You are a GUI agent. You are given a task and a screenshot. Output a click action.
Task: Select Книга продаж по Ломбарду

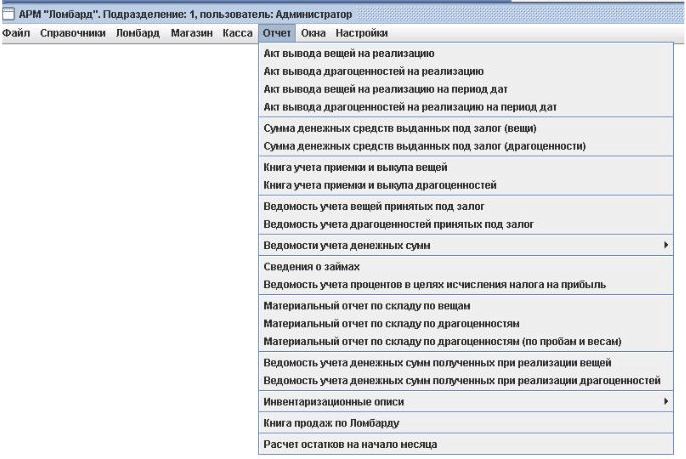[x=466, y=423]
